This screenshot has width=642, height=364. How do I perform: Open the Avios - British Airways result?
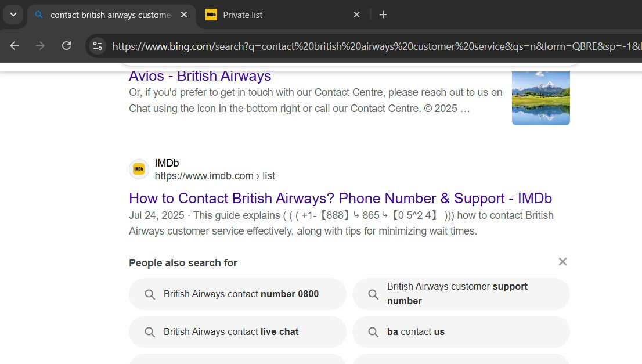point(200,76)
